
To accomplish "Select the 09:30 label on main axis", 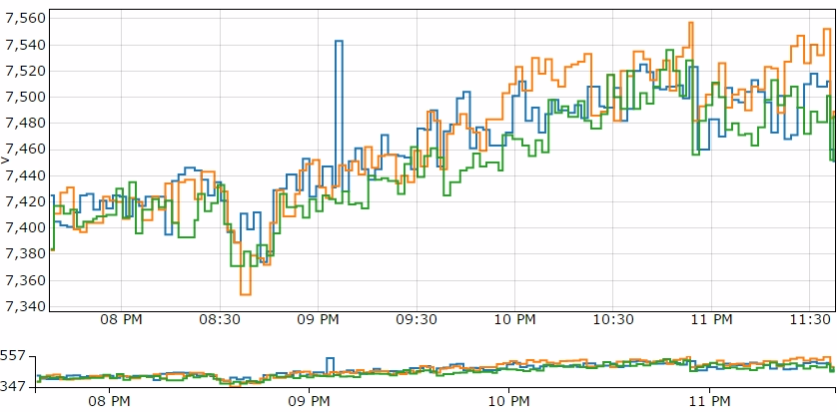I will (x=417, y=320).
